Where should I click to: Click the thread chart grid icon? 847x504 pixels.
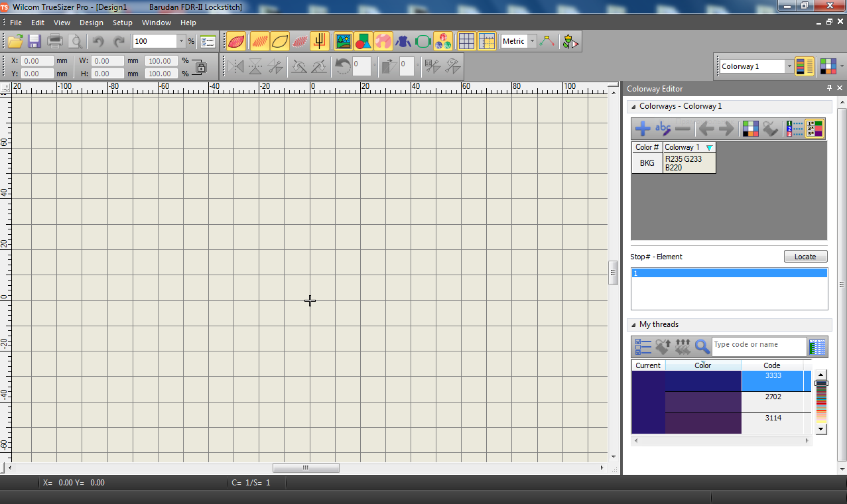click(817, 346)
